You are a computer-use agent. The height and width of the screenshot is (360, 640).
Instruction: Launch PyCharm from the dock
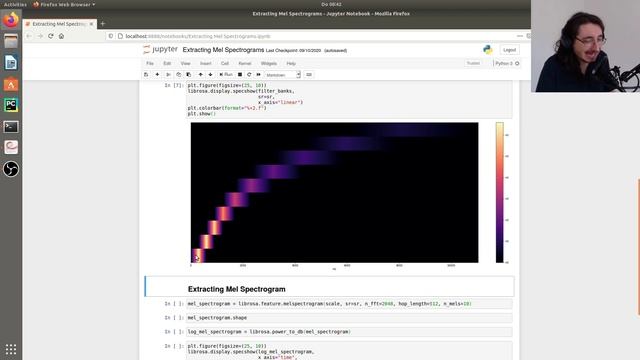(x=11, y=105)
